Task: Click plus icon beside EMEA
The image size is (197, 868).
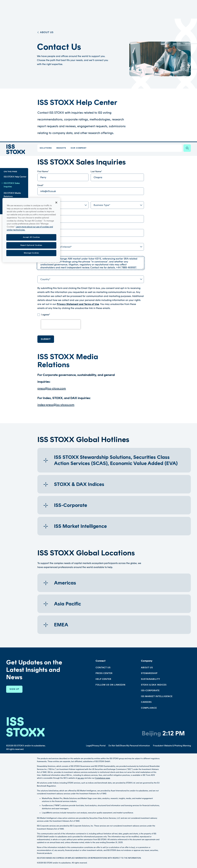Action: click(46, 625)
